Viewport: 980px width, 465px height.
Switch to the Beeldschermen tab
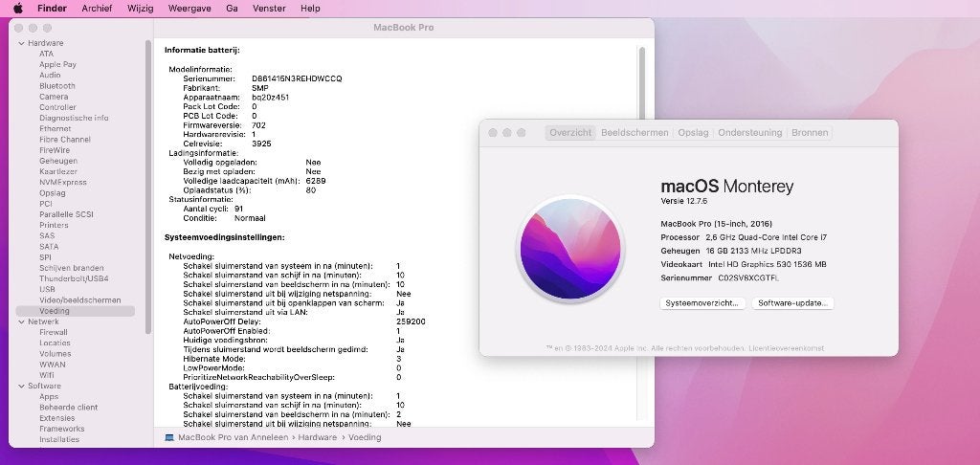click(635, 132)
